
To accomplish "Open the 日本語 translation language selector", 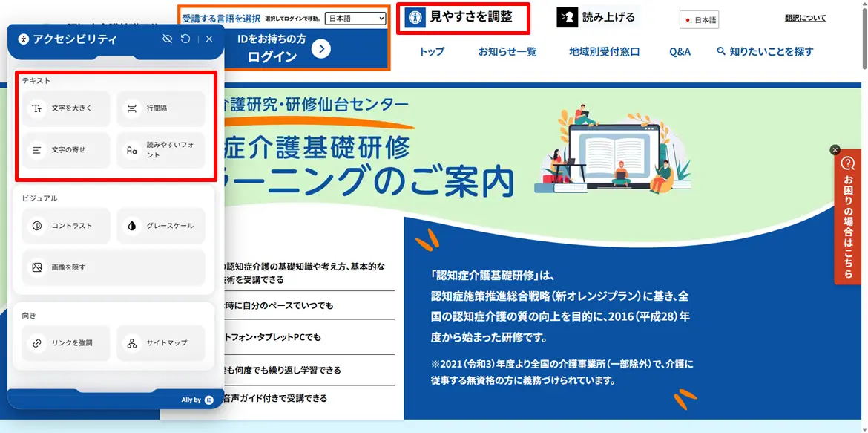I will pyautogui.click(x=697, y=20).
